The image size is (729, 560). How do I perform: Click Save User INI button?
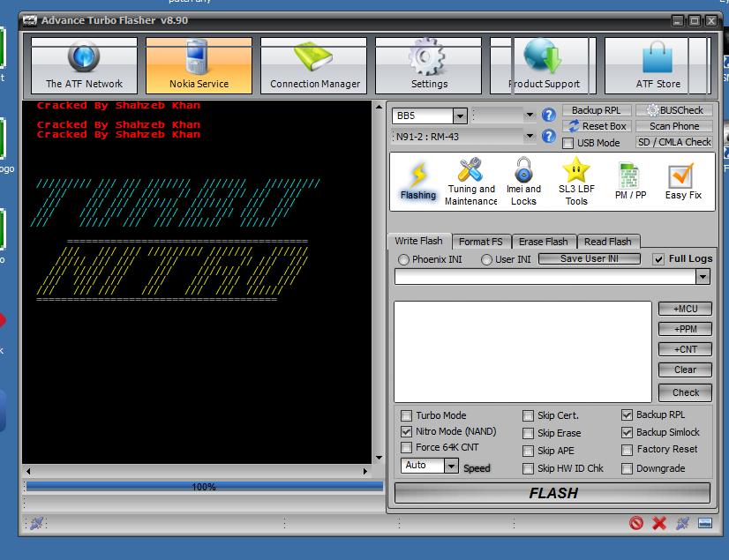[x=589, y=258]
